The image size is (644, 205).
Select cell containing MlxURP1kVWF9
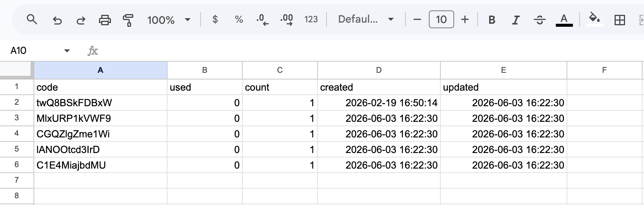click(101, 118)
